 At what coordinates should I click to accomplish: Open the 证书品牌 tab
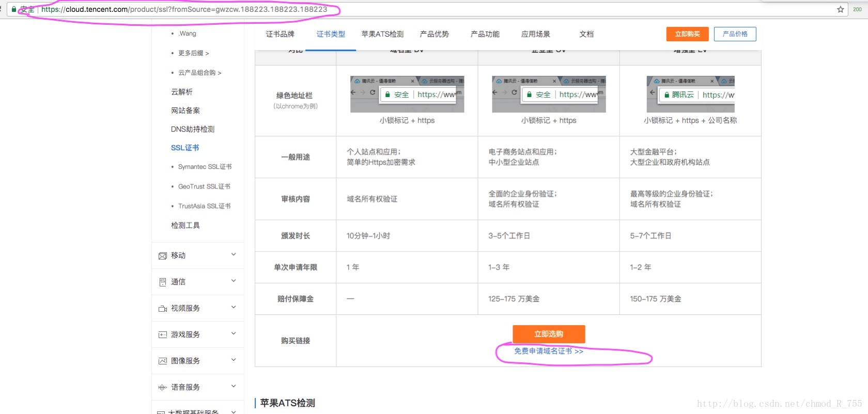click(x=280, y=34)
